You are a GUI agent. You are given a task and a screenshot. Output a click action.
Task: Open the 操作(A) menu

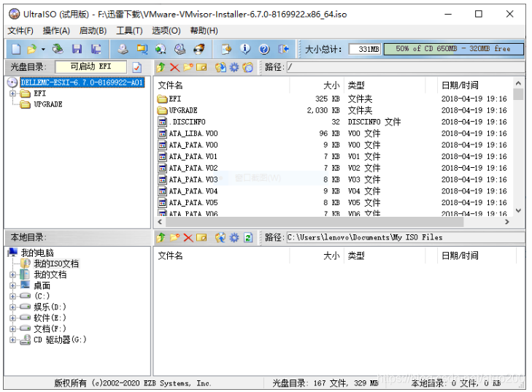point(56,31)
